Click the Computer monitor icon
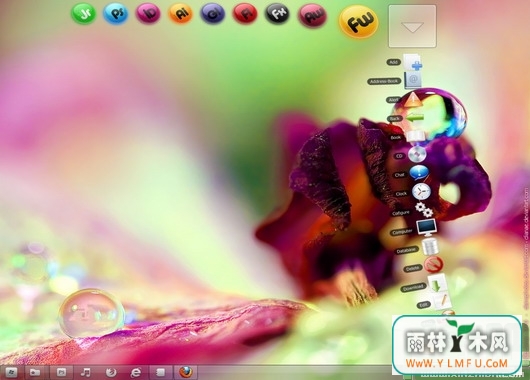The width and height of the screenshot is (530, 380). 427,228
